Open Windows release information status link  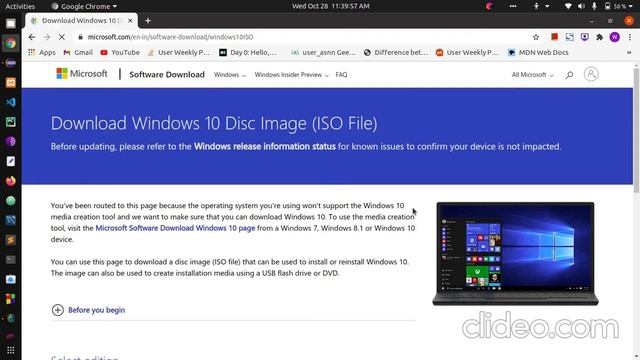coord(264,147)
